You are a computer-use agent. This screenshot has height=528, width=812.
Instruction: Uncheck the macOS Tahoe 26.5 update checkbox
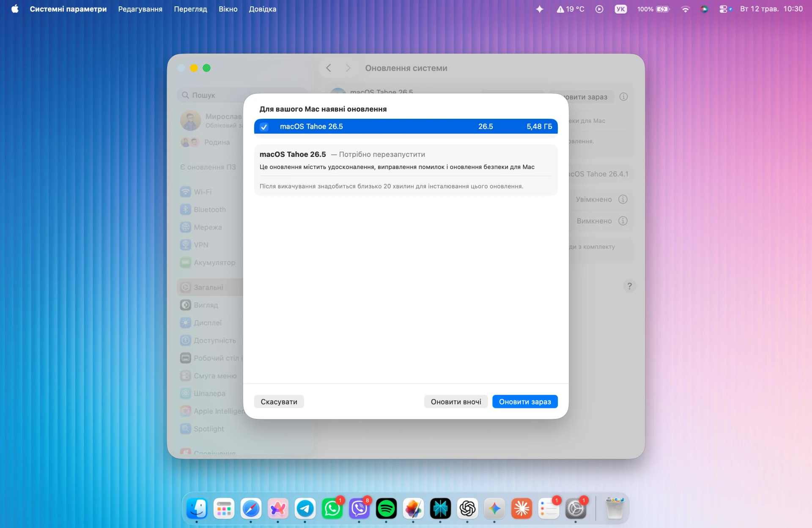click(x=264, y=127)
